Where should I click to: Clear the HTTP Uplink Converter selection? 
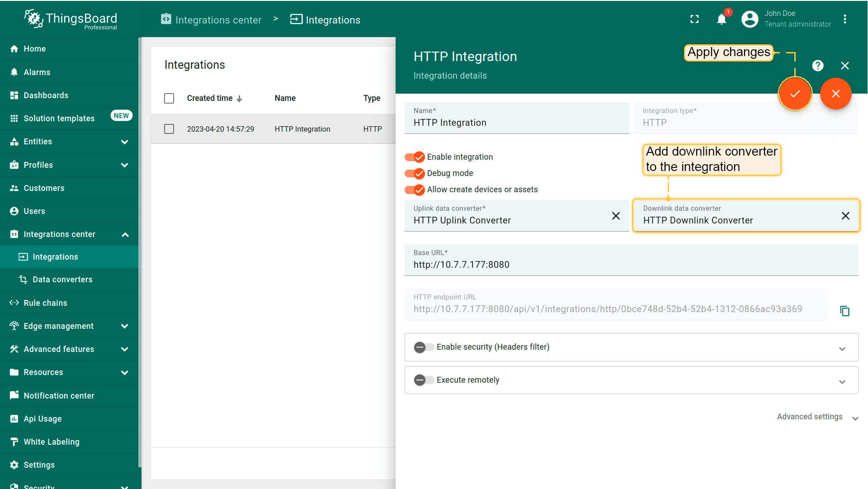point(616,216)
